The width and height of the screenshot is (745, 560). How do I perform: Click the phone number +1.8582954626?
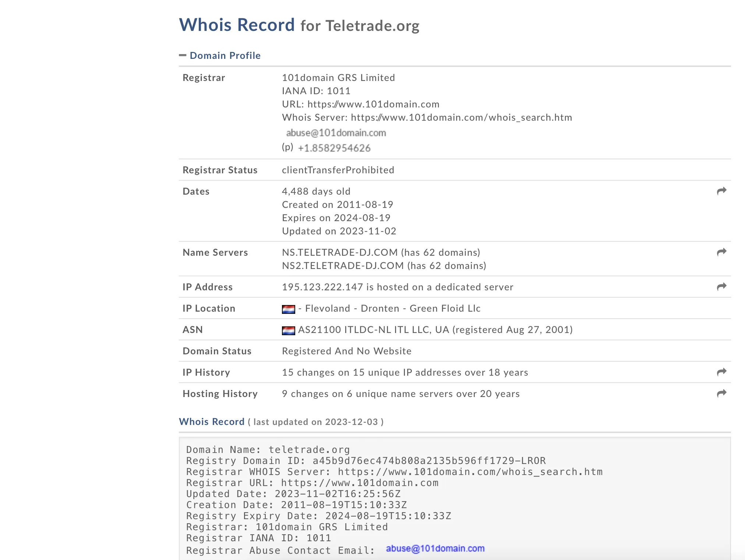334,148
